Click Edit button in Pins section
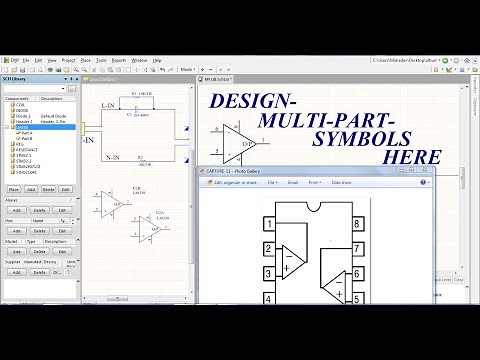 [x=62, y=231]
